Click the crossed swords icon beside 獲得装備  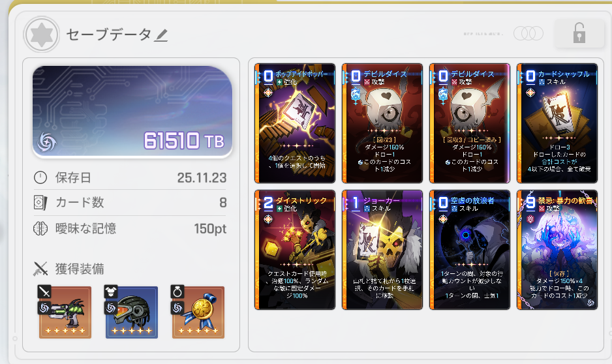[x=40, y=269]
